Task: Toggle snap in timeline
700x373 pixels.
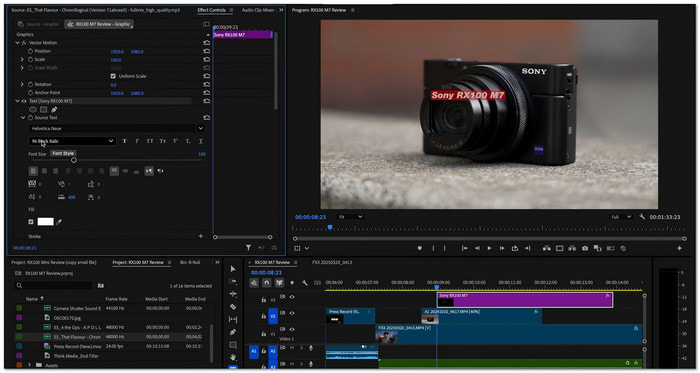Action: (267, 283)
